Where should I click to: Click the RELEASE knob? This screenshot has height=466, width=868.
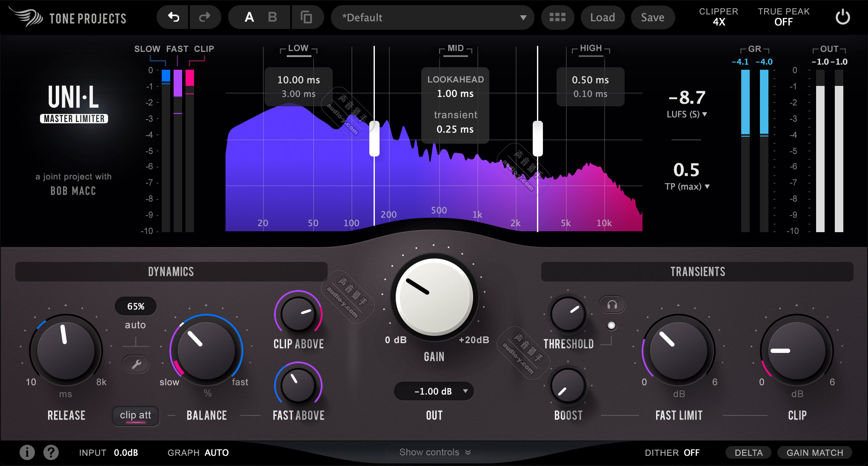click(66, 350)
